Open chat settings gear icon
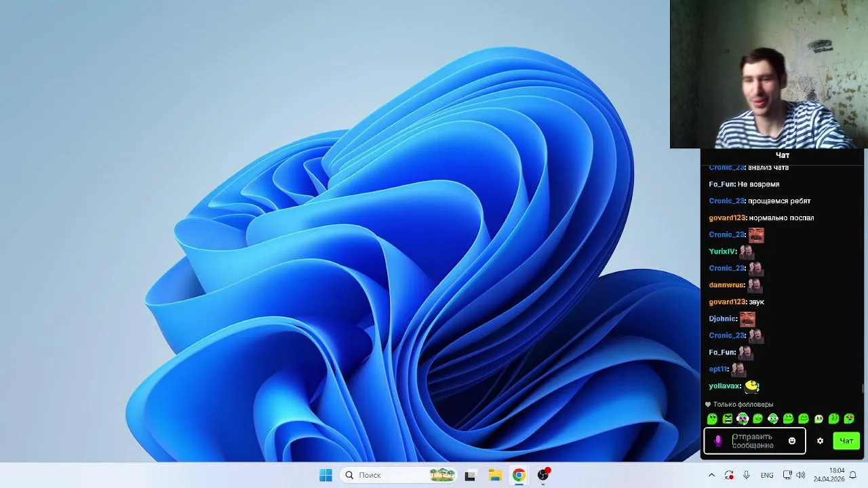The image size is (868, 488). click(x=820, y=441)
